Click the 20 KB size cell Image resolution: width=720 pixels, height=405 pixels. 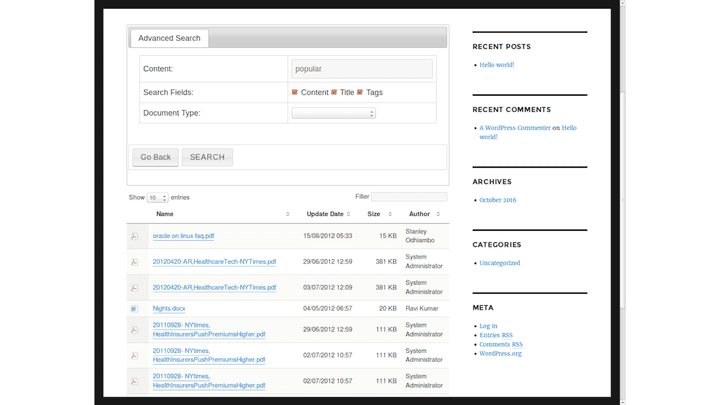[388, 309]
